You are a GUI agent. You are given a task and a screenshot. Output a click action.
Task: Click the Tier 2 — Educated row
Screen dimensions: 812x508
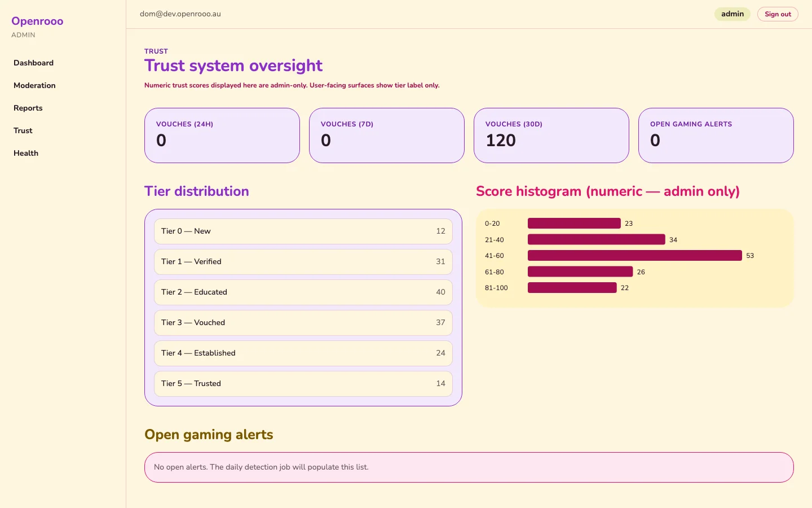pos(303,292)
